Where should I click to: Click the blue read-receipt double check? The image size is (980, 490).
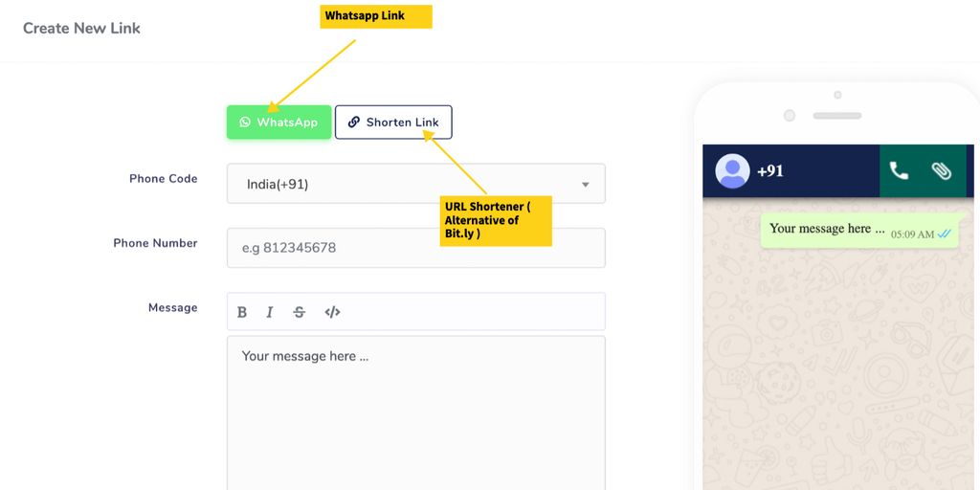[945, 234]
